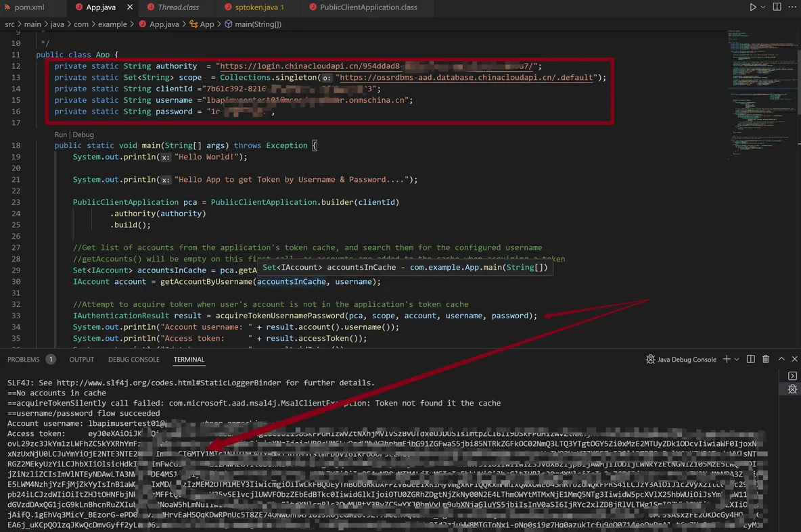Create a new terminal with the plus icon
The height and width of the screenshot is (532, 801).
(x=727, y=360)
